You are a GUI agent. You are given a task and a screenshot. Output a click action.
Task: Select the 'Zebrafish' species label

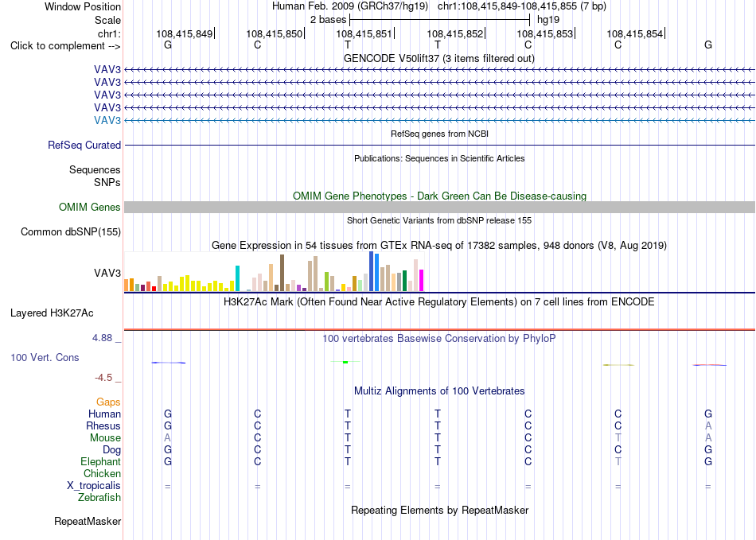99,498
